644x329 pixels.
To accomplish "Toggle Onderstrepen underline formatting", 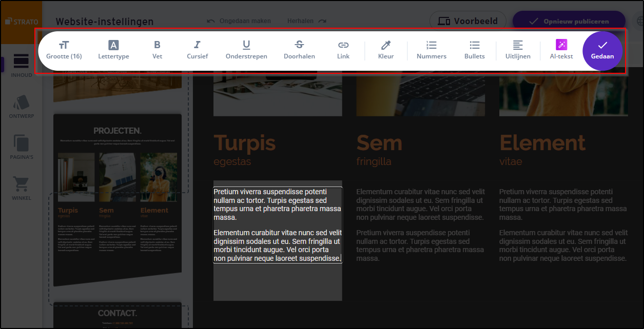I will (x=246, y=50).
